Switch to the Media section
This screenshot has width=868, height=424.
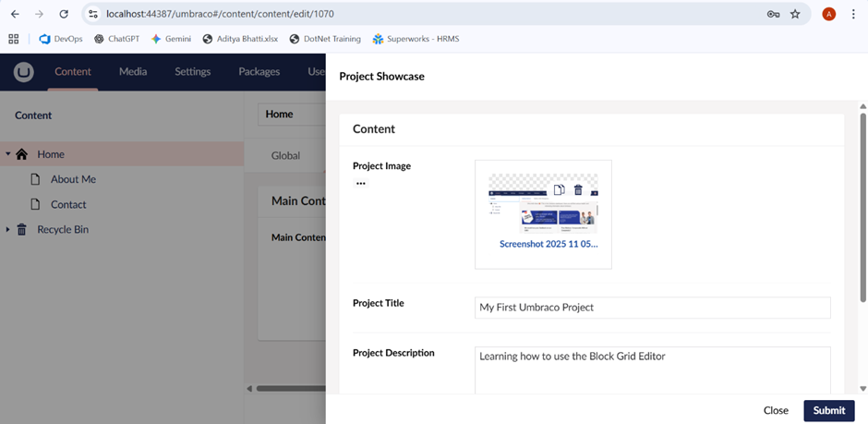[133, 72]
